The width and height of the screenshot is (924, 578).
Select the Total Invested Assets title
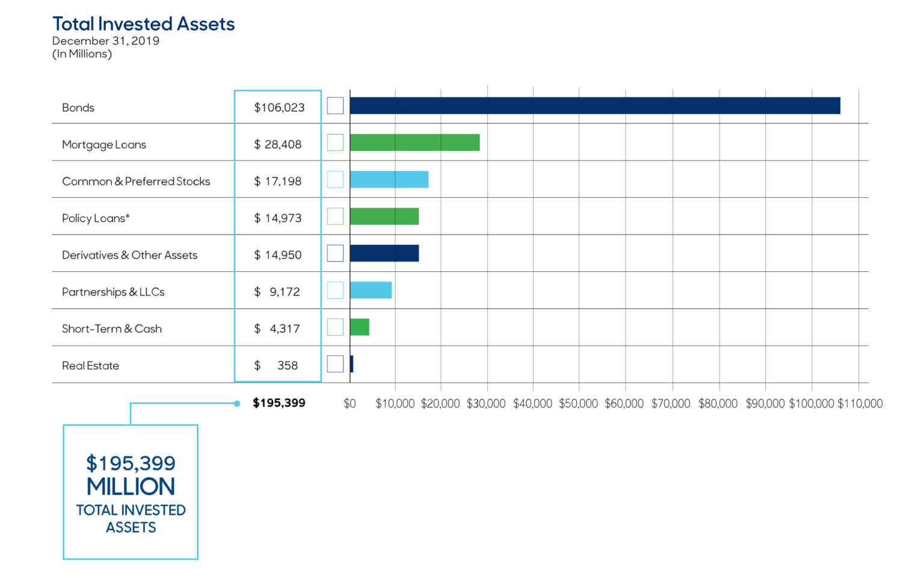[x=143, y=23]
